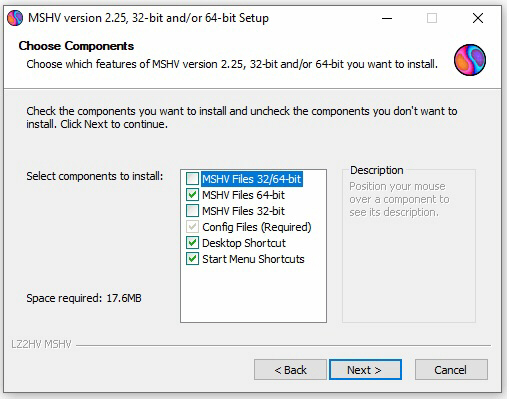Disable the Desktop Shortcut checkbox
This screenshot has width=509, height=399.
pos(192,243)
